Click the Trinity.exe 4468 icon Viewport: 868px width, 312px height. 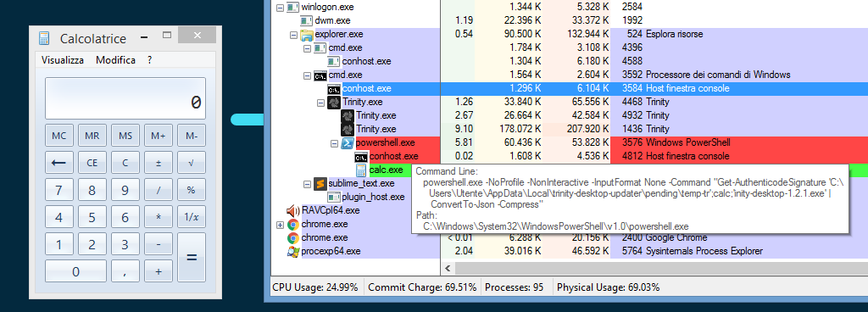pos(334,102)
